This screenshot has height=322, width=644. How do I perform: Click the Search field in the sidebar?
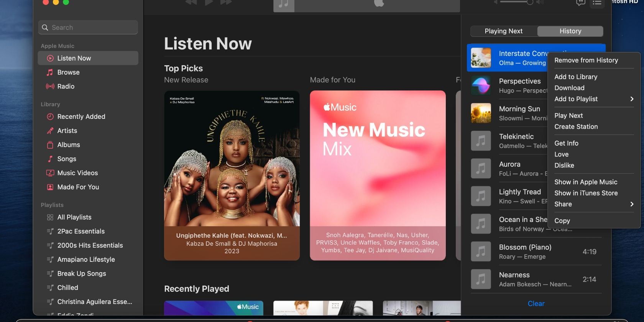pos(88,28)
